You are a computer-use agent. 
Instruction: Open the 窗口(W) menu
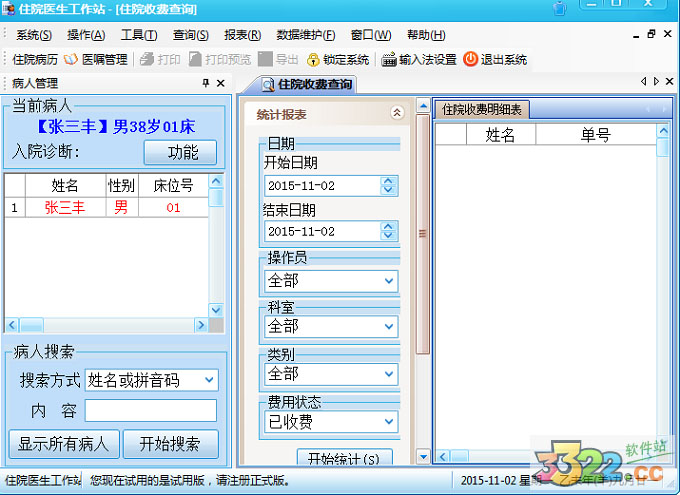pos(371,35)
